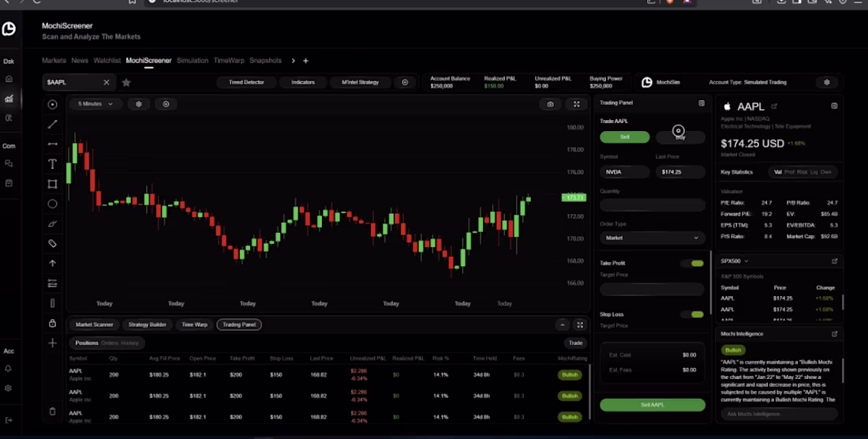This screenshot has height=439, width=868.
Task: Select the Text annotation tool
Action: [x=53, y=164]
